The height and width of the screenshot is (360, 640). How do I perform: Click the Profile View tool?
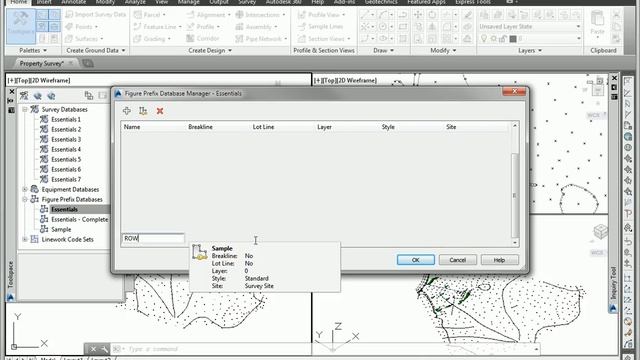point(321,15)
